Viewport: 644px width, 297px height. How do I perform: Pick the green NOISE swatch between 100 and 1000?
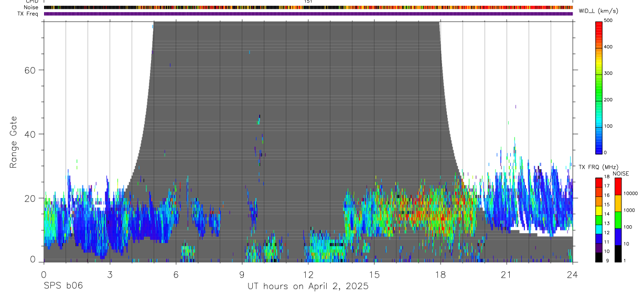pyautogui.click(x=618, y=220)
